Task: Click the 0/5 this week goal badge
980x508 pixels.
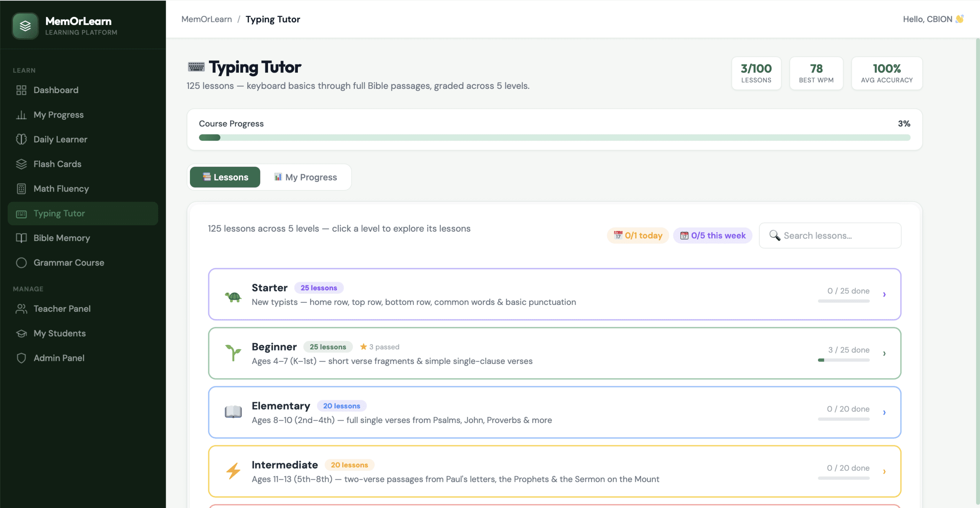Action: pos(713,236)
